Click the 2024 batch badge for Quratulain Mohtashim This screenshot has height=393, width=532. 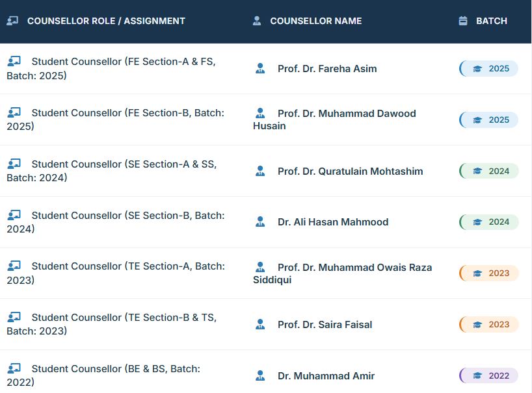(490, 171)
